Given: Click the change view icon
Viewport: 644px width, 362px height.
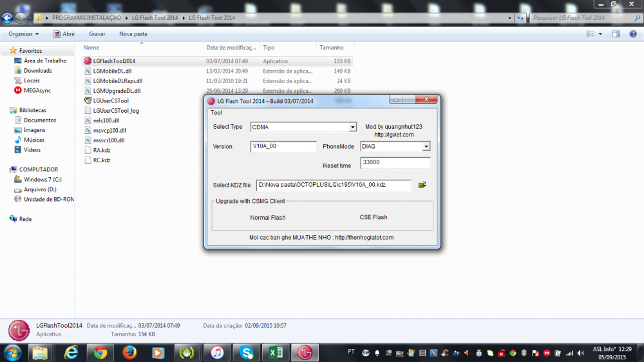Looking at the screenshot, I should (590, 34).
